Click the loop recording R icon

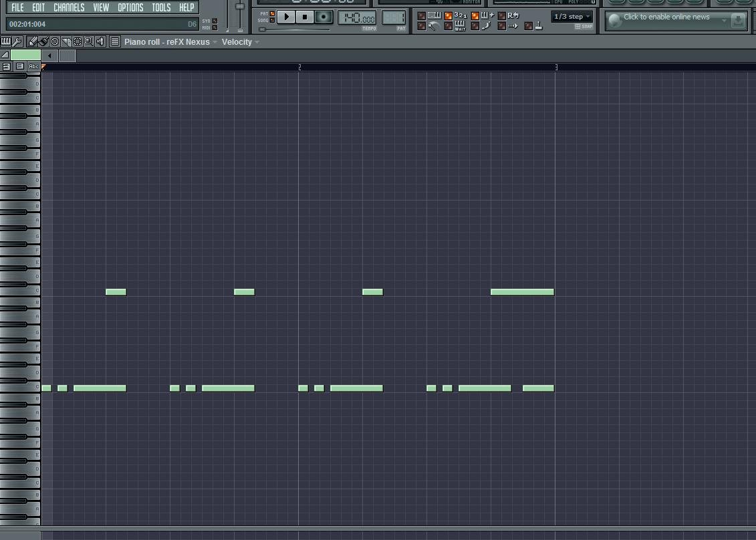click(513, 15)
